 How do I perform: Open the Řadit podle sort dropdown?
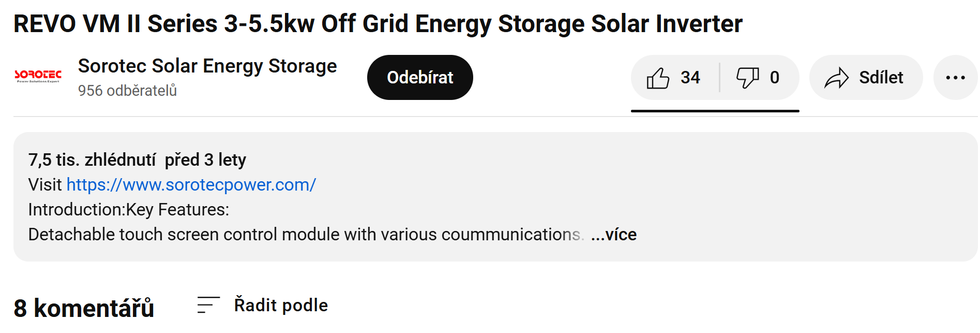coord(281,305)
